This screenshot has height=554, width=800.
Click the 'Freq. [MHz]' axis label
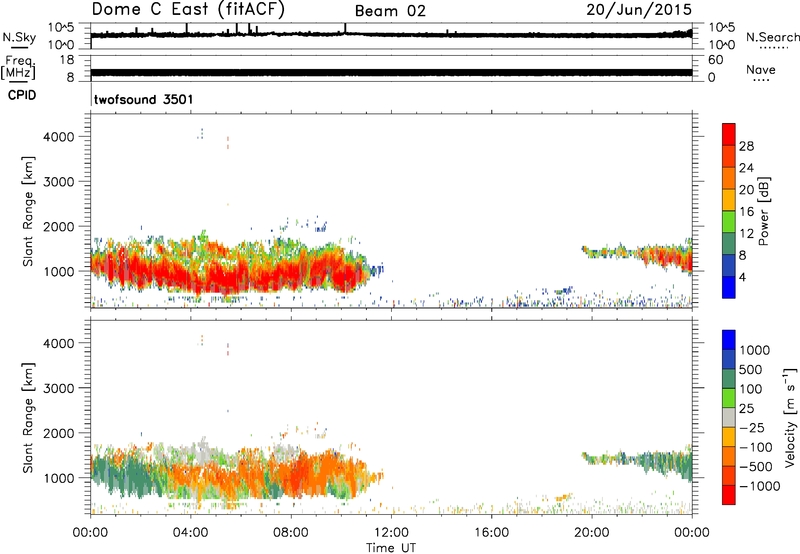(x=18, y=67)
